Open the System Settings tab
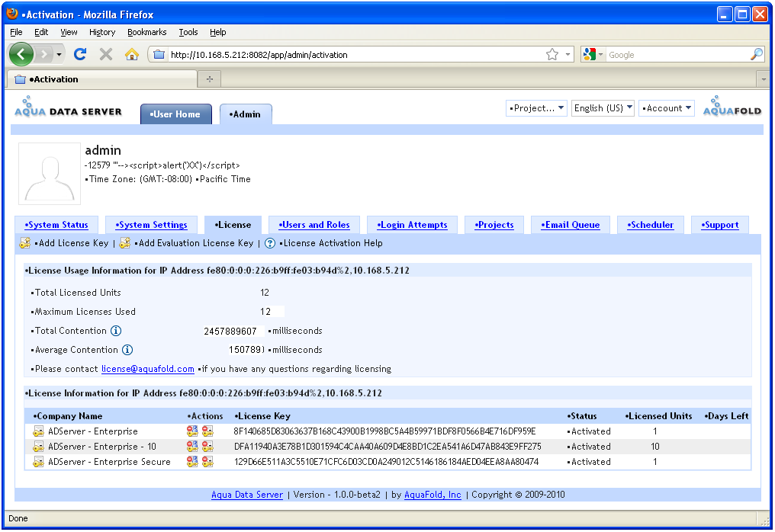775x532 pixels. coord(151,225)
